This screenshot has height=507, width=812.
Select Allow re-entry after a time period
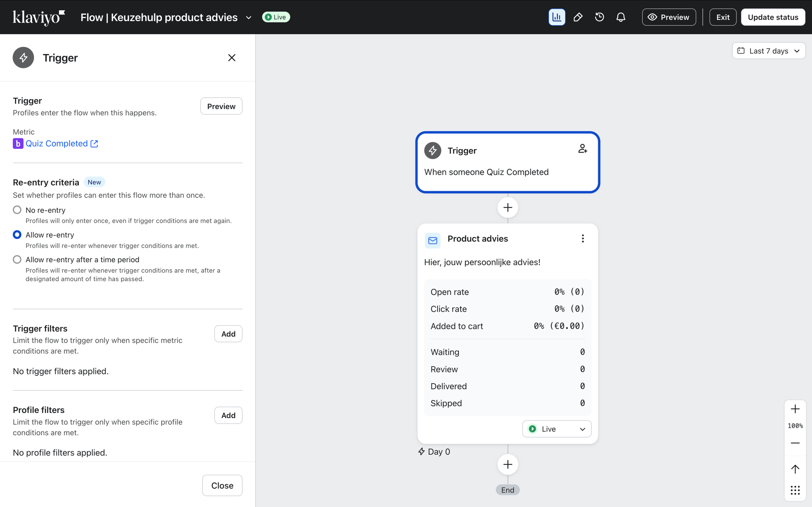(17, 259)
